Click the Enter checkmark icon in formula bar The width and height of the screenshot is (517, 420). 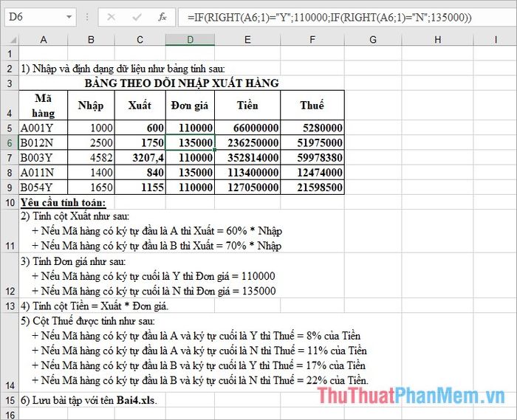pos(137,16)
